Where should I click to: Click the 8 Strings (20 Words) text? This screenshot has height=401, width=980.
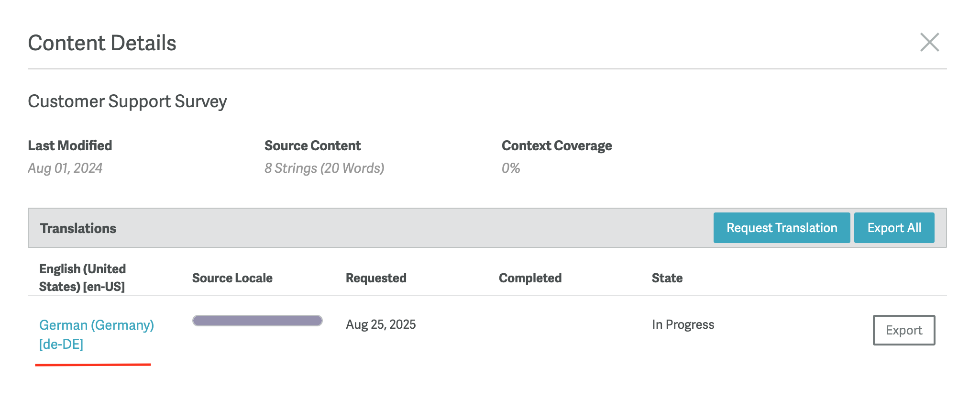coord(324,168)
